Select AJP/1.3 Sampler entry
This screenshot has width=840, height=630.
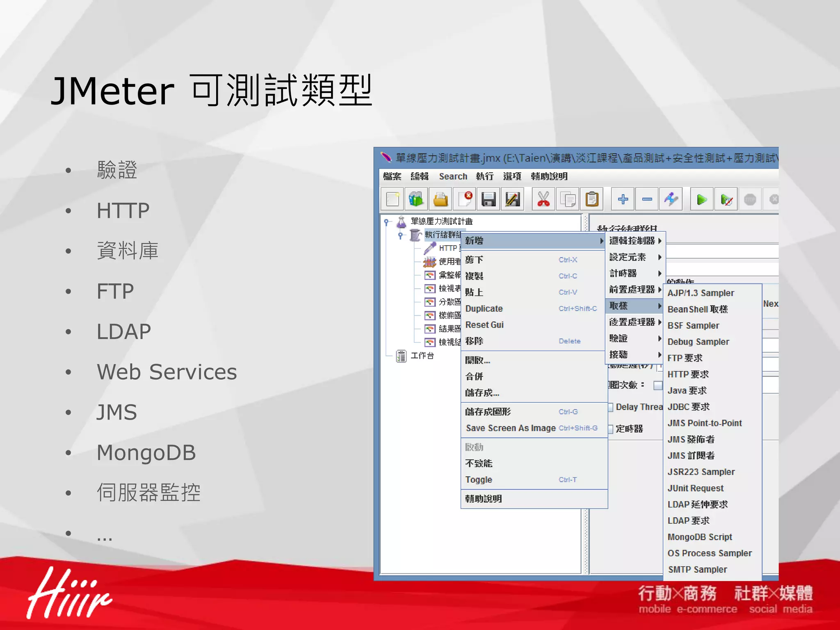click(x=712, y=293)
